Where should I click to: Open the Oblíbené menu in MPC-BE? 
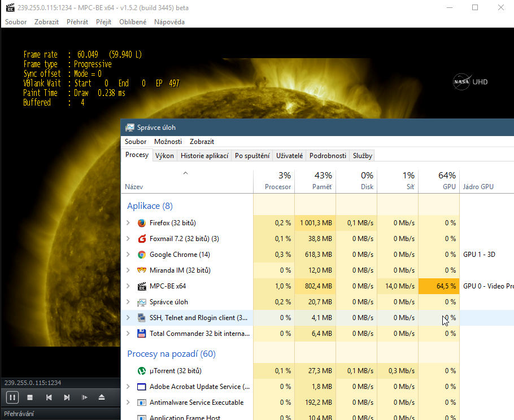point(133,22)
